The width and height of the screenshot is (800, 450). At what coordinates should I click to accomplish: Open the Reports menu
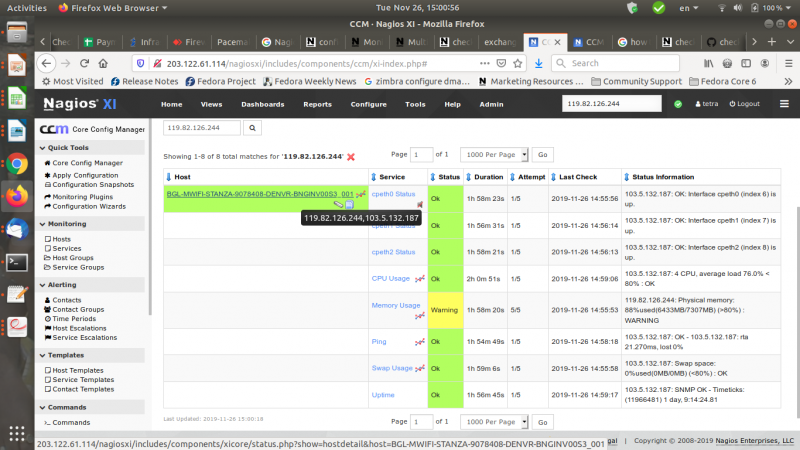point(317,104)
